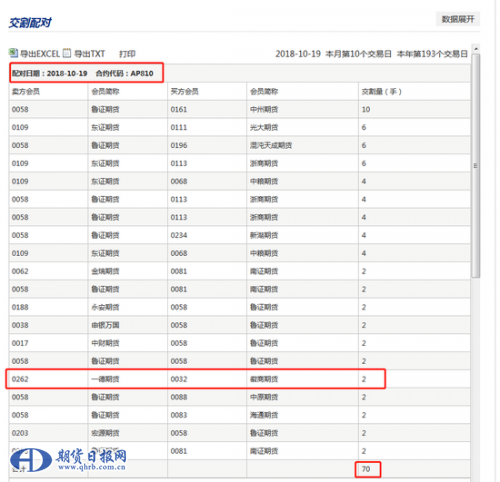Click the 交割量（手）column header
The height and width of the screenshot is (482, 500).
point(414,92)
